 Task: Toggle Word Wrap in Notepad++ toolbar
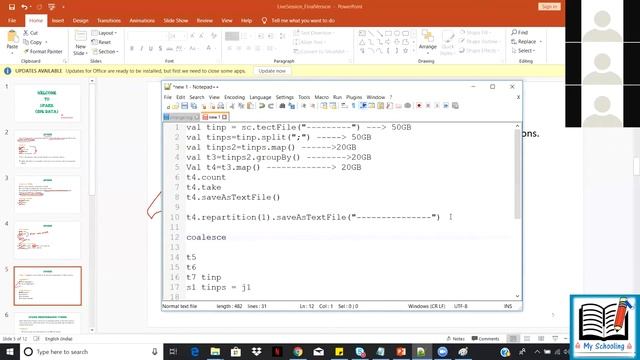pyautogui.click(x=344, y=106)
